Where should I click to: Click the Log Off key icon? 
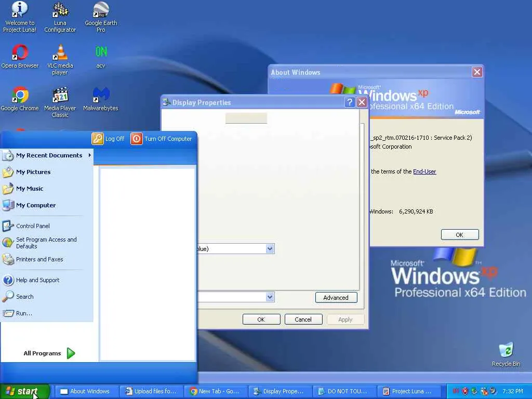coord(97,138)
